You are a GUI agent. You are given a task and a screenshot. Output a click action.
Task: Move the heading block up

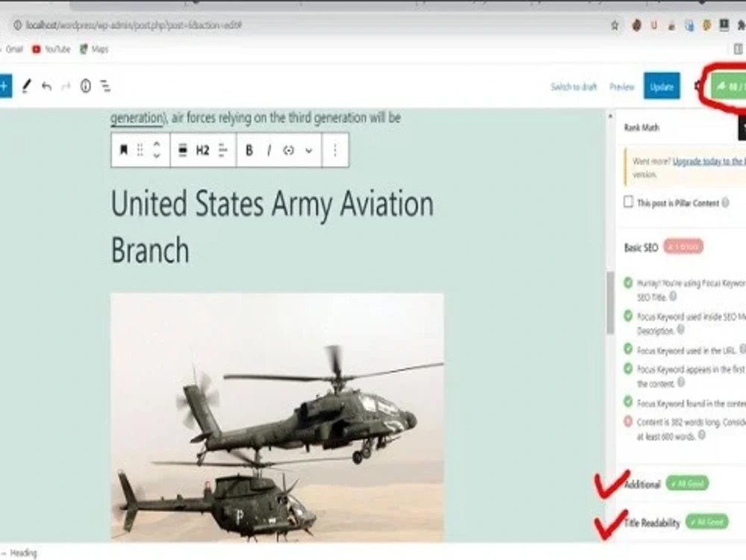click(157, 145)
